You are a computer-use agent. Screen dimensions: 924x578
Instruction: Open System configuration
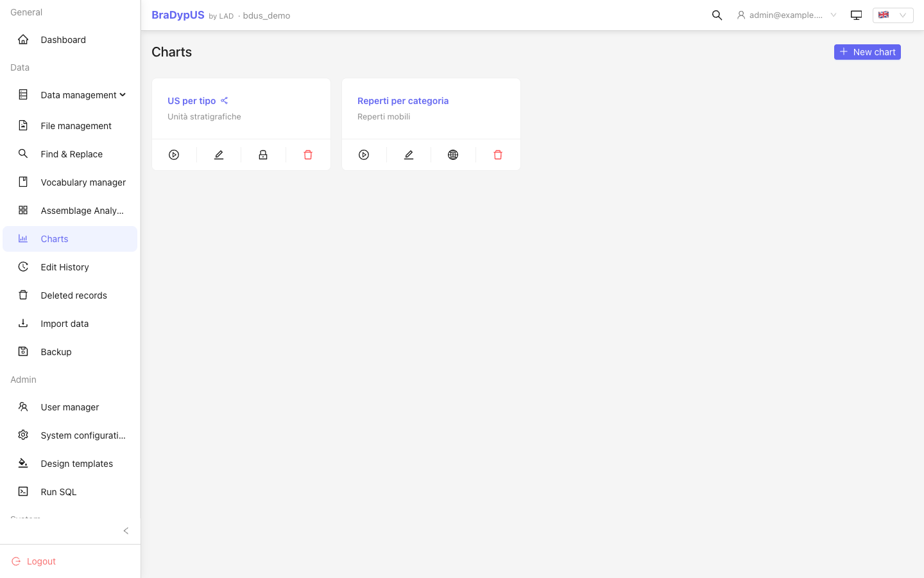pos(70,435)
